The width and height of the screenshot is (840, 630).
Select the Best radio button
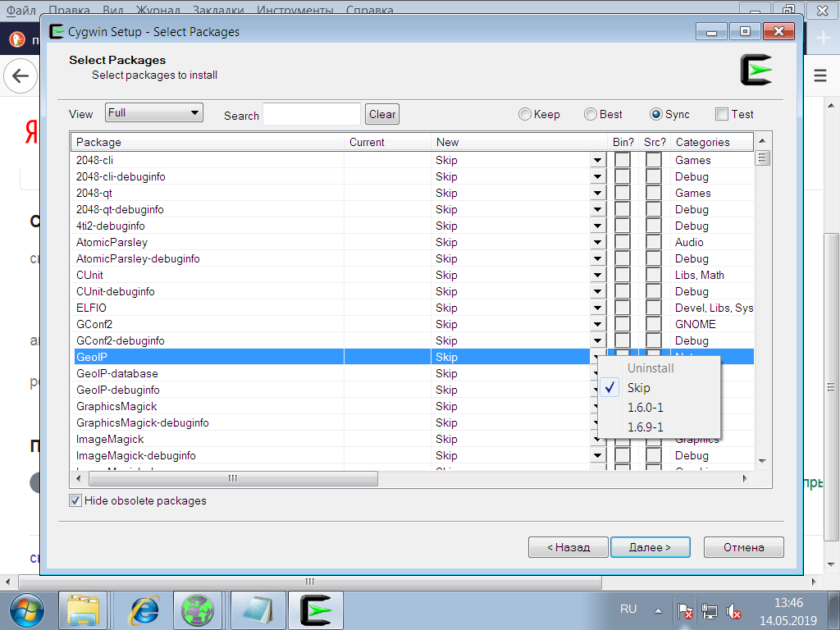click(x=591, y=115)
